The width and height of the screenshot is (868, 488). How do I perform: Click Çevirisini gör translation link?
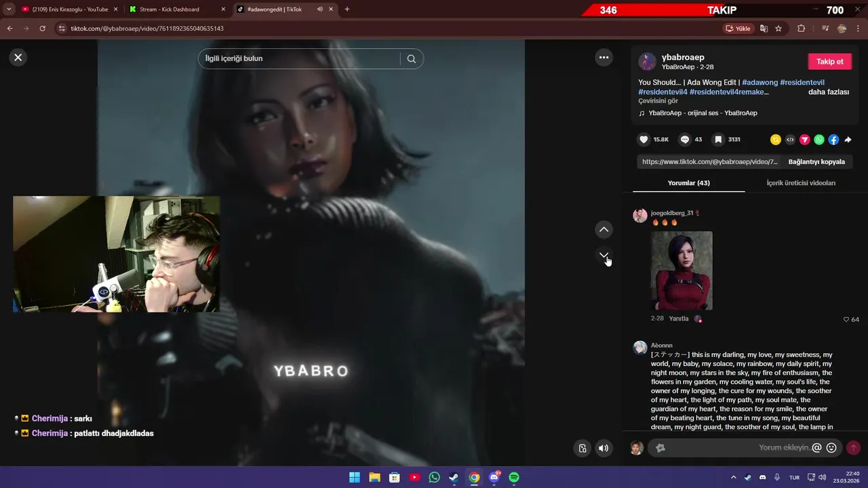658,101
